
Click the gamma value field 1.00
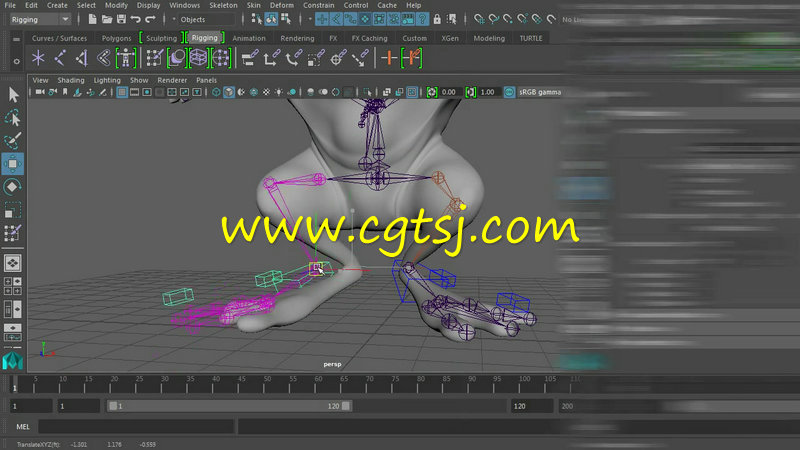click(489, 92)
